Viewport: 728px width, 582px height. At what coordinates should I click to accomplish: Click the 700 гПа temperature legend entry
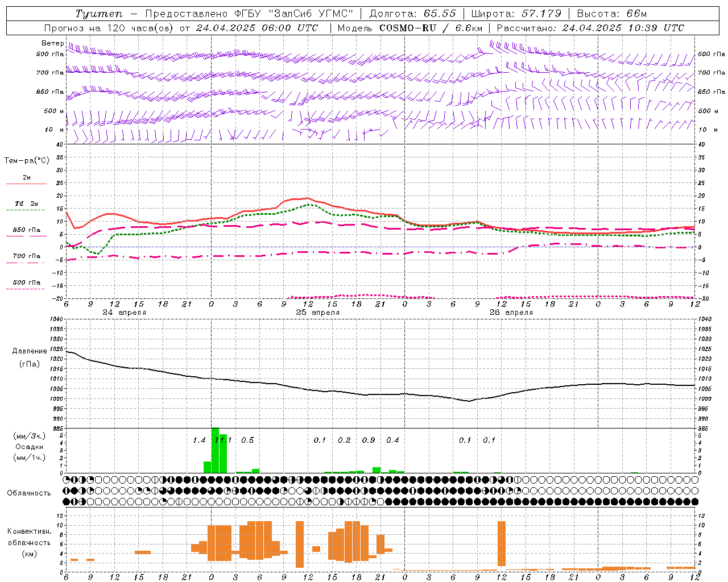pyautogui.click(x=26, y=257)
